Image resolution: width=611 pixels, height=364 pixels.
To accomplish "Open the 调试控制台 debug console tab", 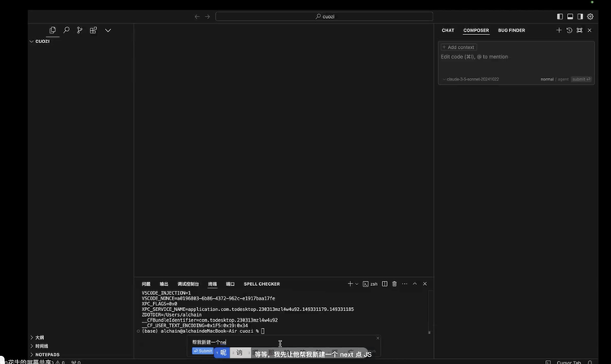I will (x=188, y=284).
